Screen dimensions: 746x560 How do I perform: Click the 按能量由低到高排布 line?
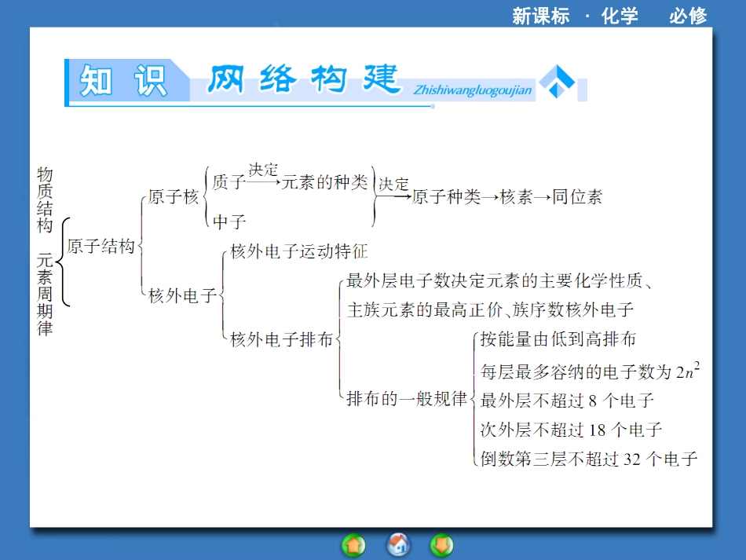(558, 339)
